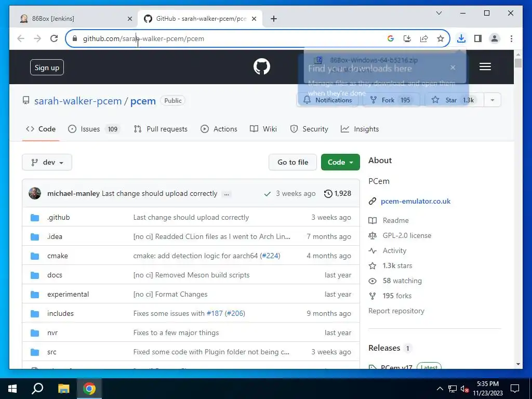Open the GitHub hamburger menu
The height and width of the screenshot is (399, 532).
[x=485, y=66]
